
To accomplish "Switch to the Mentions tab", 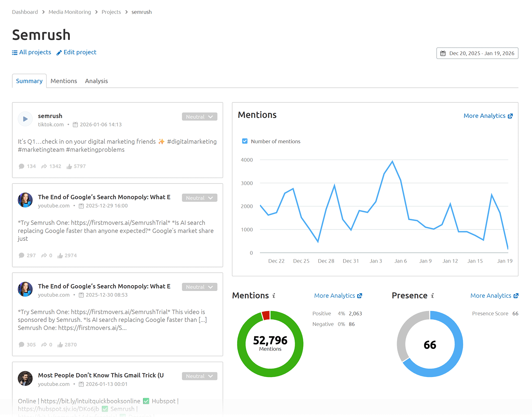I will [64, 81].
